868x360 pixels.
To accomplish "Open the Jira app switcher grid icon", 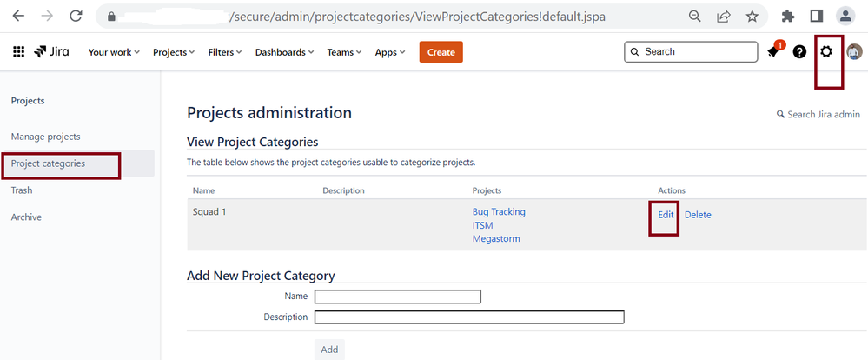I will 18,52.
